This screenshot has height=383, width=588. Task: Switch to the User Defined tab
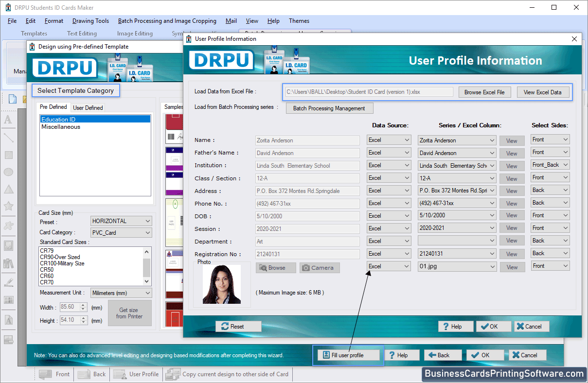coord(88,108)
